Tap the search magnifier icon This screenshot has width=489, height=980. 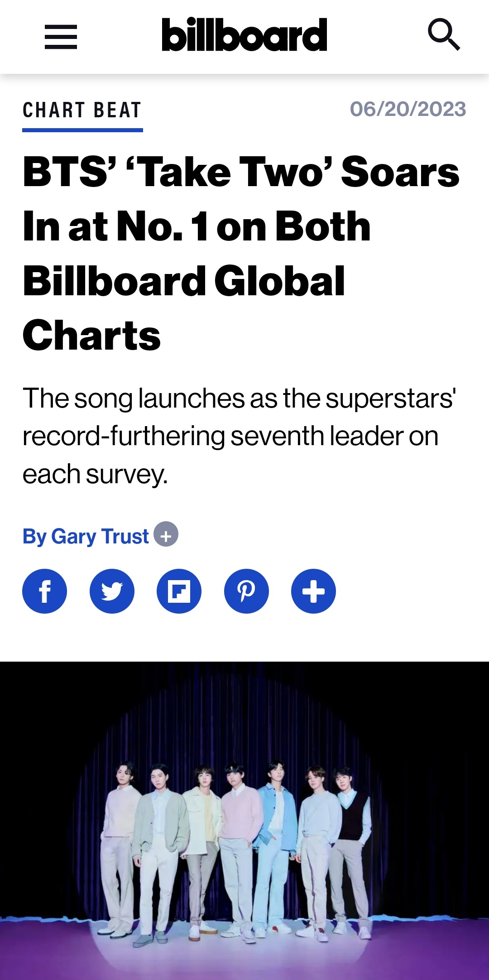pyautogui.click(x=444, y=34)
